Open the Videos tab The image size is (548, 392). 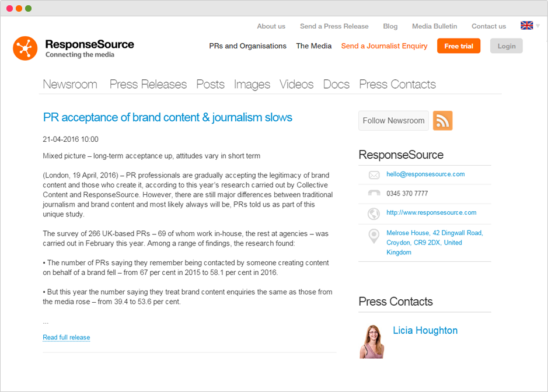(x=296, y=84)
